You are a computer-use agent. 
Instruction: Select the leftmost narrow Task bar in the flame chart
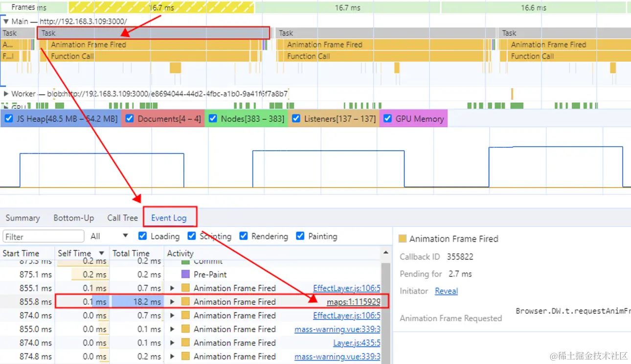point(18,33)
